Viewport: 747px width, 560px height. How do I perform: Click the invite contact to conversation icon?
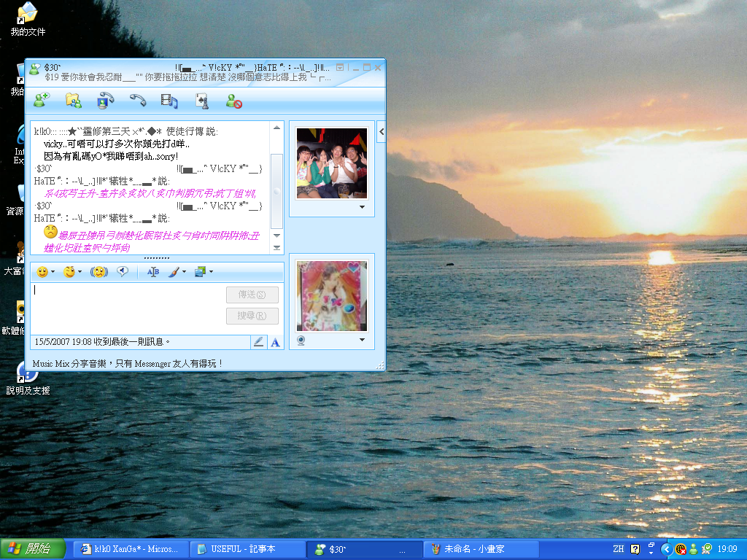tap(39, 101)
